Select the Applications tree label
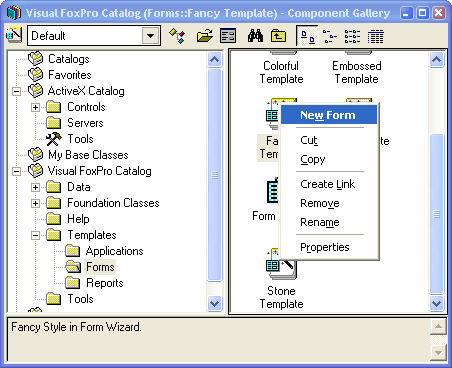The height and width of the screenshot is (368, 452). [x=115, y=251]
